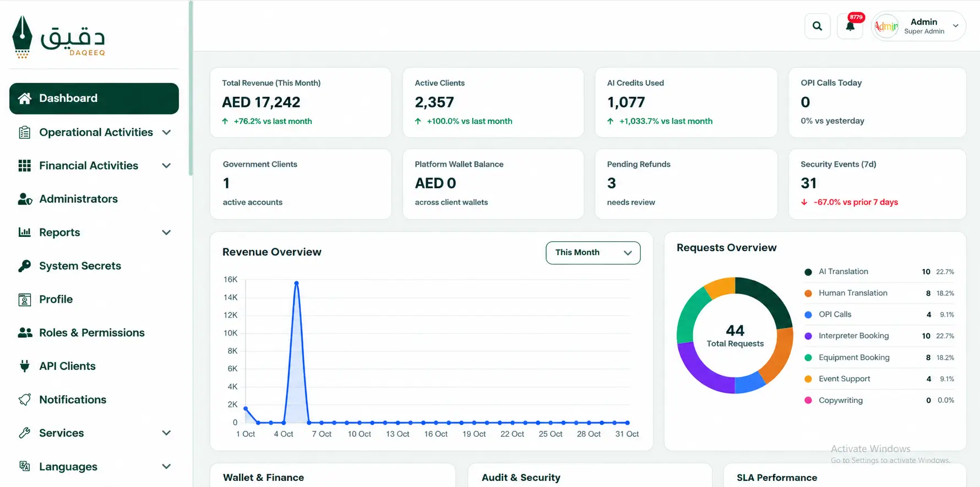The width and height of the screenshot is (980, 487).
Task: Click the AI Credits Used 1,077 value
Action: click(626, 102)
